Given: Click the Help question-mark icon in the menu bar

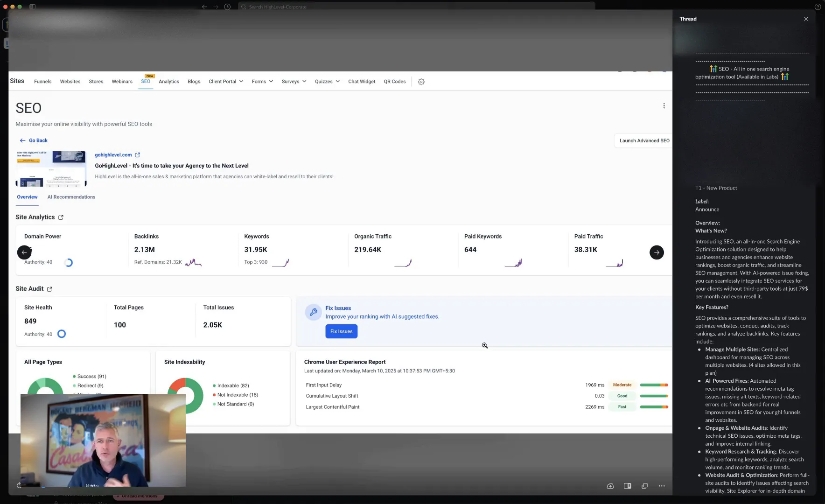Looking at the screenshot, I should 817,7.
